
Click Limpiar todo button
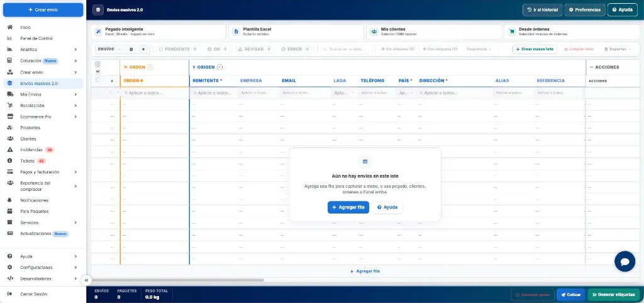click(579, 49)
